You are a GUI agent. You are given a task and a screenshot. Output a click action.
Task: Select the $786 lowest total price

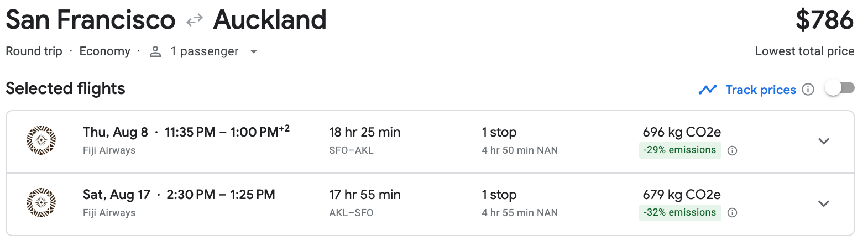pyautogui.click(x=824, y=20)
